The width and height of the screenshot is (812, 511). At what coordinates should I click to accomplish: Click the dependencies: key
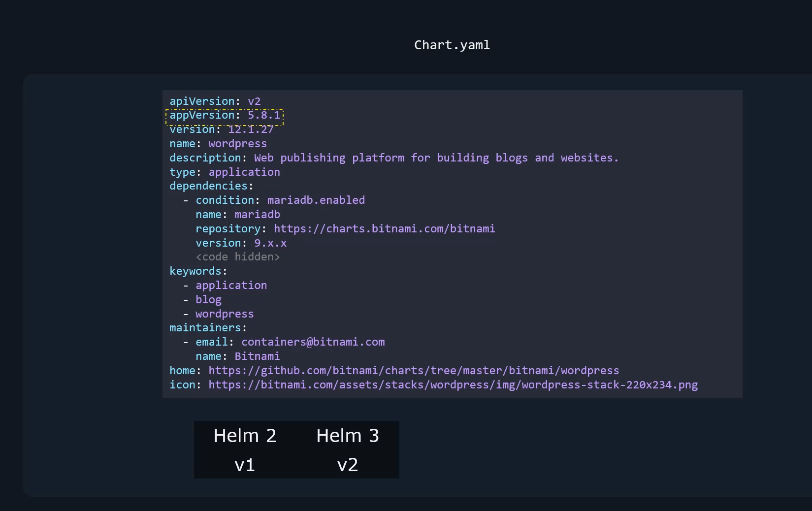(x=211, y=186)
